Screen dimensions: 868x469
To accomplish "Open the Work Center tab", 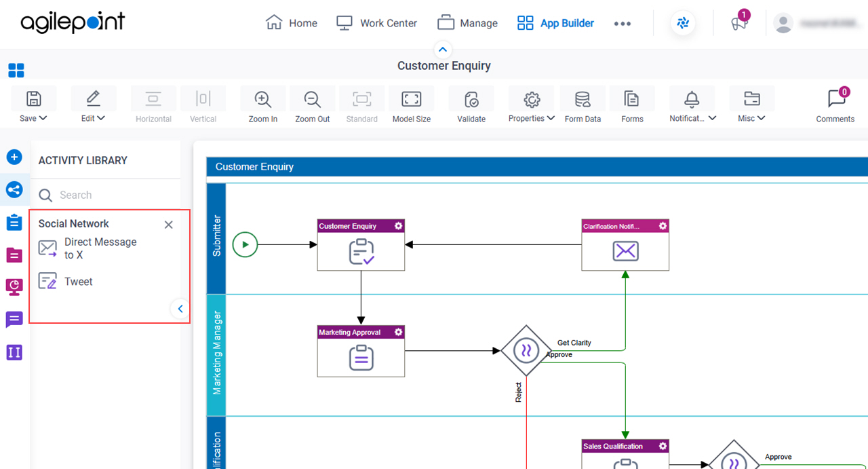I will pyautogui.click(x=376, y=23).
